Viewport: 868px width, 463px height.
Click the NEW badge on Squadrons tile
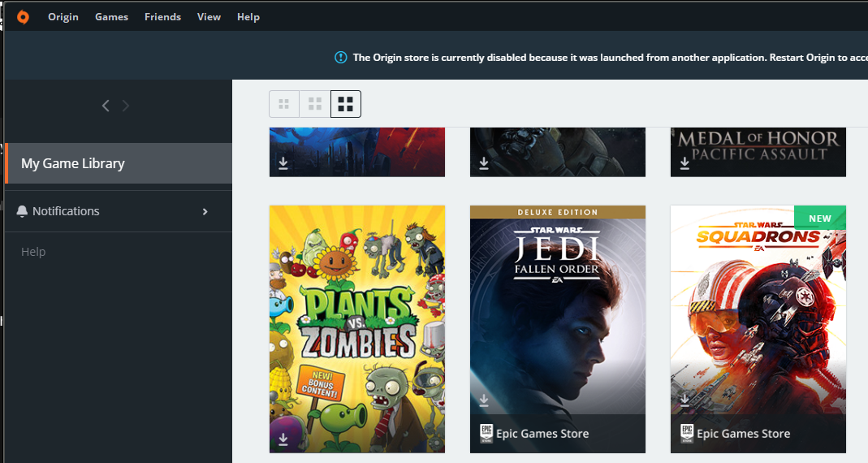click(820, 219)
